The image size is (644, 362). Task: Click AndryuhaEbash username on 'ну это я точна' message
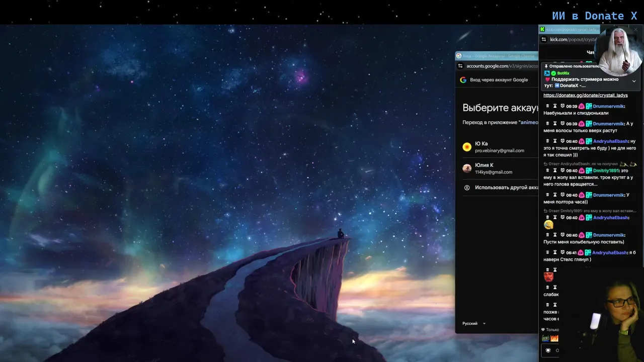[x=610, y=141]
